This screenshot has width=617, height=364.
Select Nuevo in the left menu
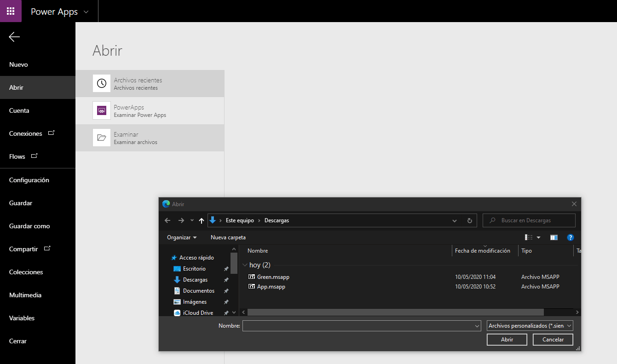(x=18, y=64)
